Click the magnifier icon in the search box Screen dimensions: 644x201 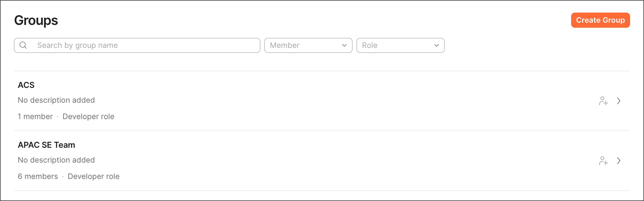(23, 45)
